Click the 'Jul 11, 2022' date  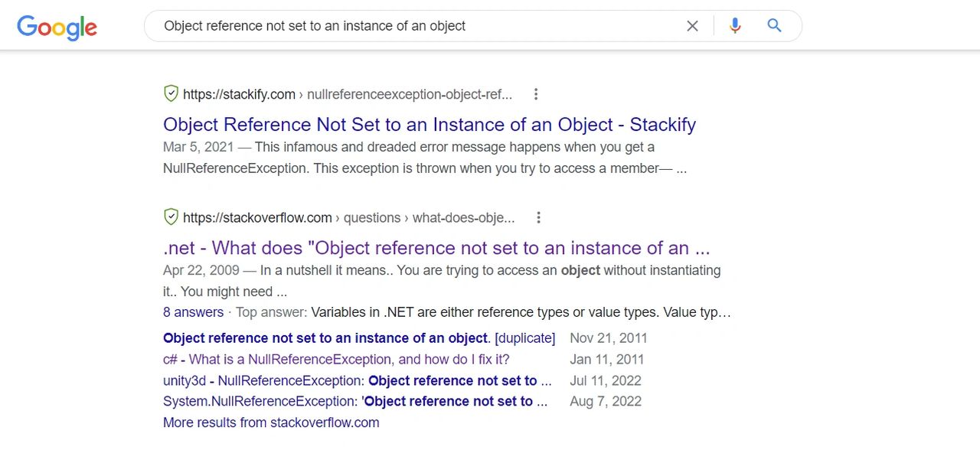(x=606, y=381)
